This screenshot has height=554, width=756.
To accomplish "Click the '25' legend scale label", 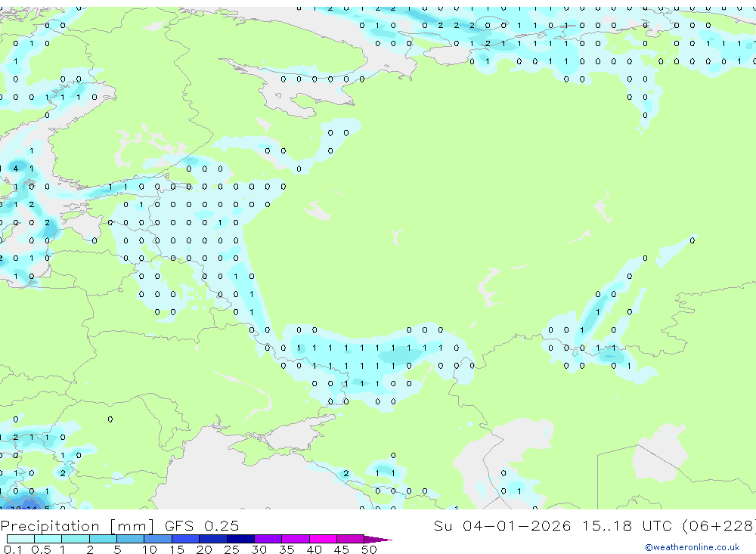I will pyautogui.click(x=231, y=549).
